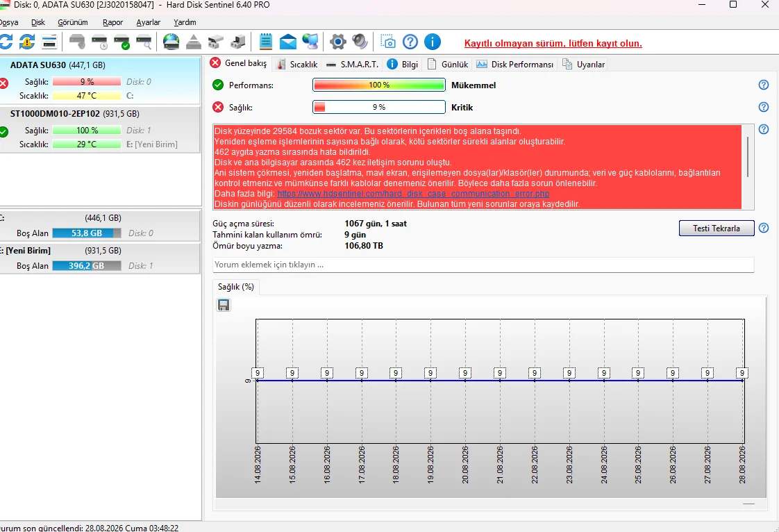The width and height of the screenshot is (779, 532).
Task: Open the hdsentinel.com communication error link
Action: tap(413, 193)
